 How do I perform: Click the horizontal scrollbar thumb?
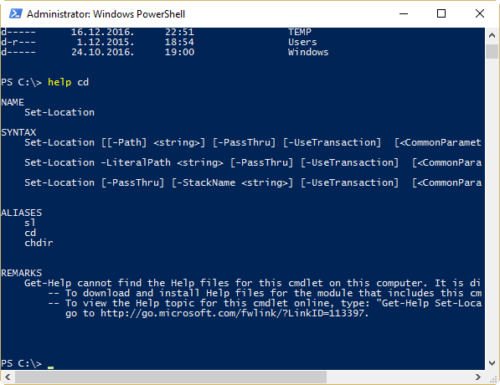(x=171, y=377)
